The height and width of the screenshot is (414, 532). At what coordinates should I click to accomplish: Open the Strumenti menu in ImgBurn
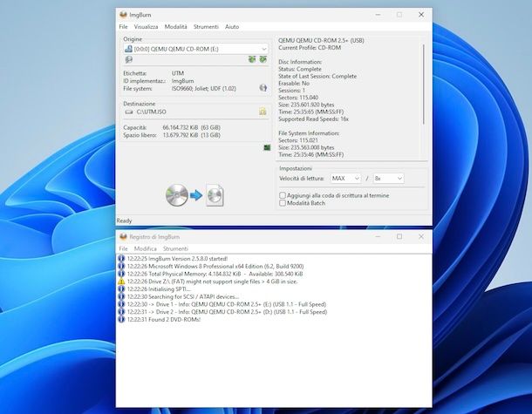(x=206, y=27)
